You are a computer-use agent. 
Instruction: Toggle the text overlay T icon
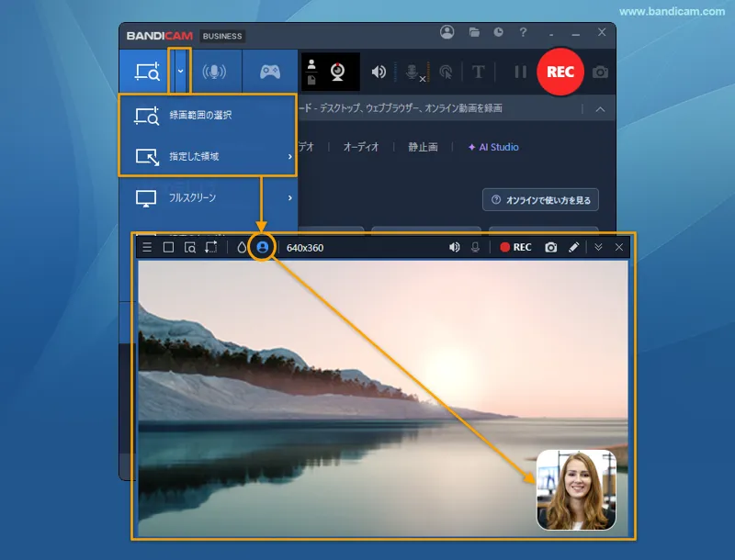[478, 73]
